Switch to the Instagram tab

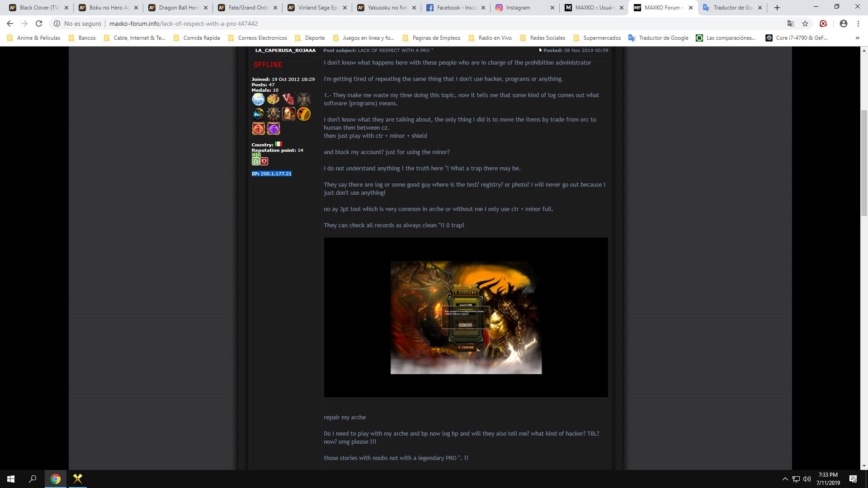pos(518,8)
